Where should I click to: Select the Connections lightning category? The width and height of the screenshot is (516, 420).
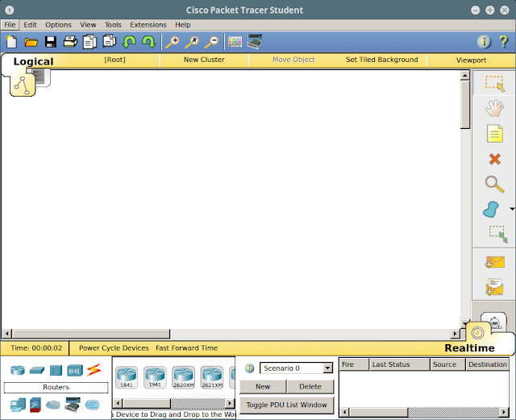click(x=94, y=370)
